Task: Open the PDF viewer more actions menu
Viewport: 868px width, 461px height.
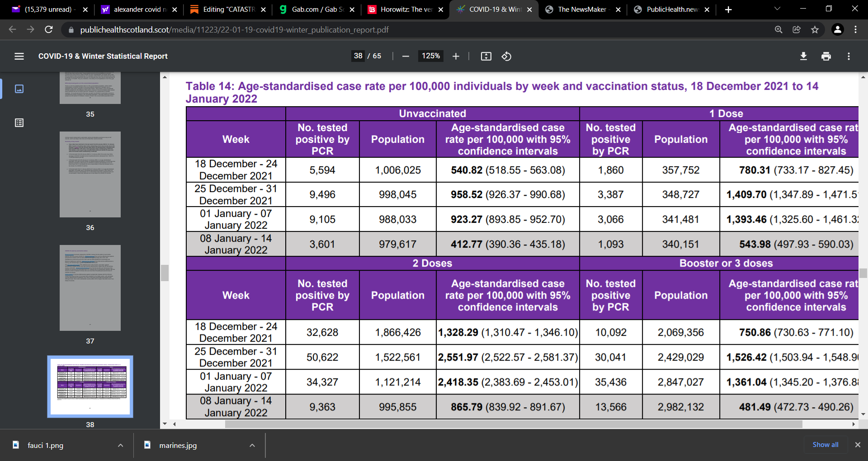Action: click(x=849, y=56)
